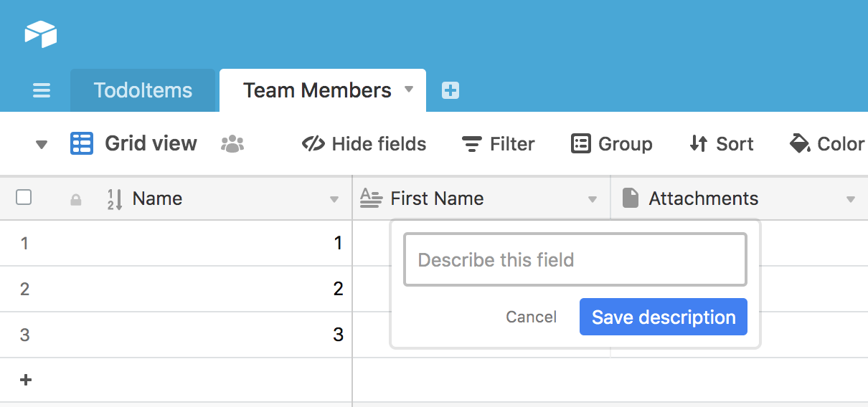Expand the views switcher arrow
The height and width of the screenshot is (407, 868).
coord(42,145)
